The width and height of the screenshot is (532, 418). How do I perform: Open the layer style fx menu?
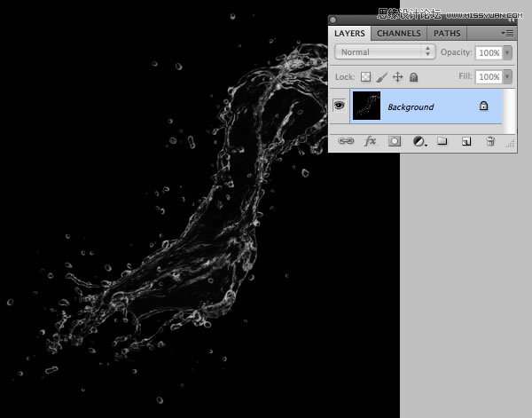click(x=371, y=140)
